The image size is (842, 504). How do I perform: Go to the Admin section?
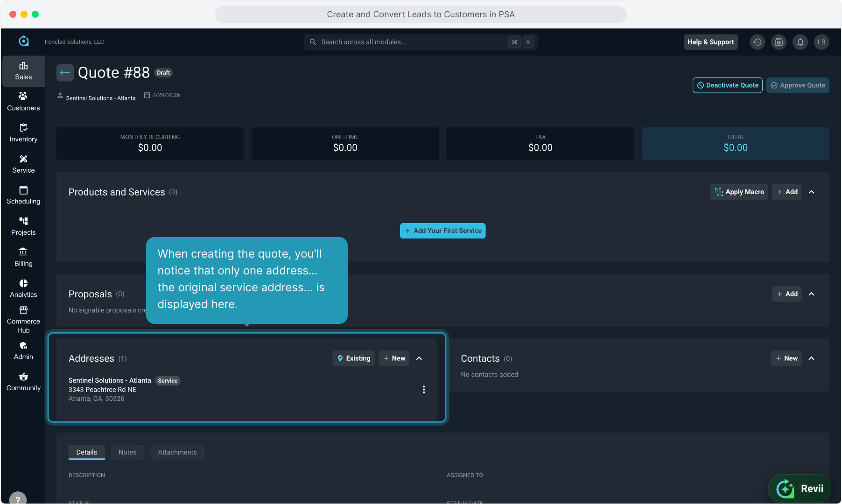[23, 351]
